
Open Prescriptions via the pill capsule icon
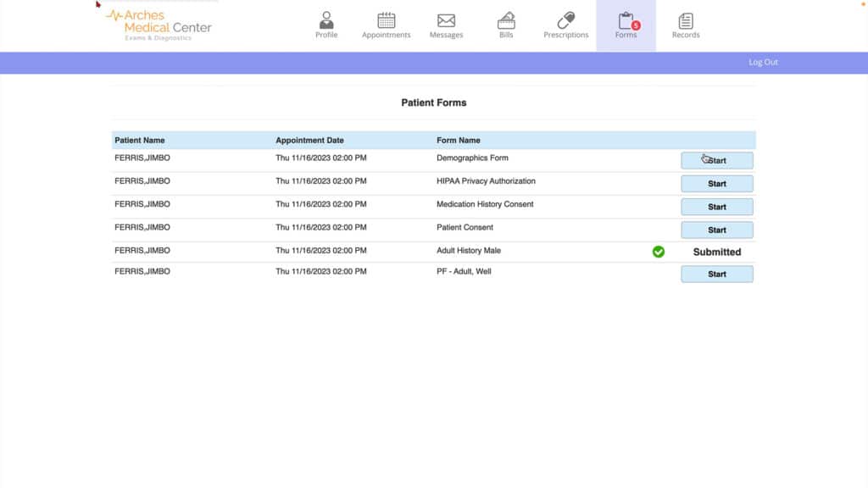click(565, 19)
